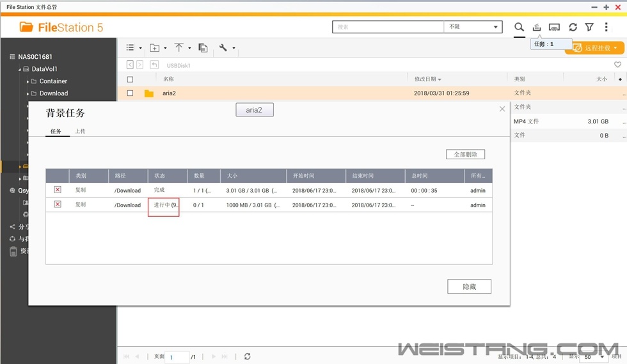Open the items-per-page dropdown showing 50
This screenshot has height=364, width=627.
(594, 356)
